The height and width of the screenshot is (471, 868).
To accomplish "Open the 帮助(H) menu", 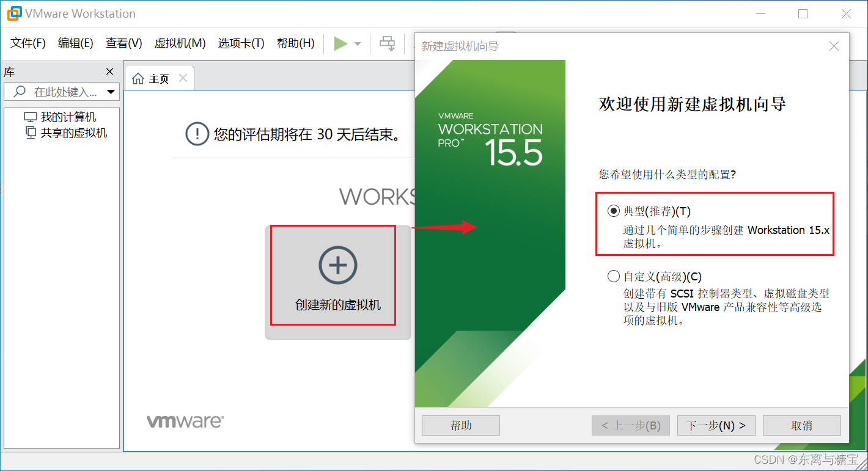I will [296, 43].
